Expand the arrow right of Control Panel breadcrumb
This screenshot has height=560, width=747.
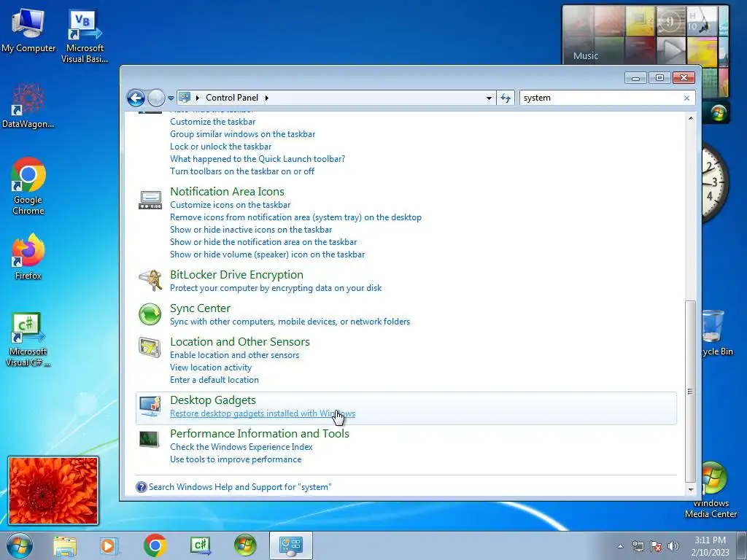click(x=267, y=98)
